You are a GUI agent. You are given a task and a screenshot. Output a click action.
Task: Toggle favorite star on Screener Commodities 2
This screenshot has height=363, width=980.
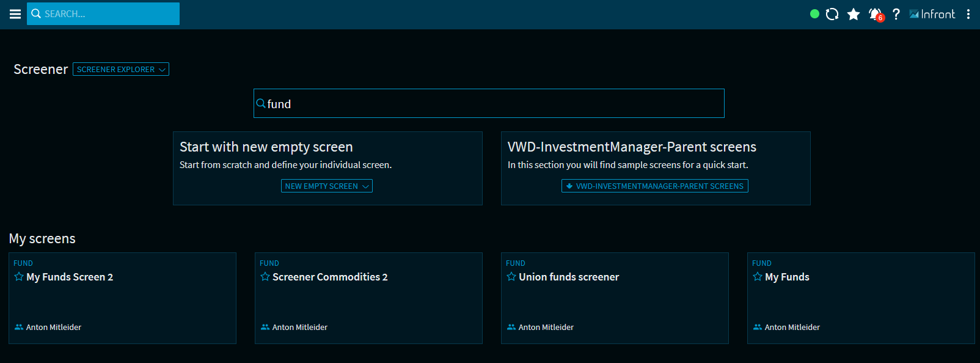[x=265, y=277]
